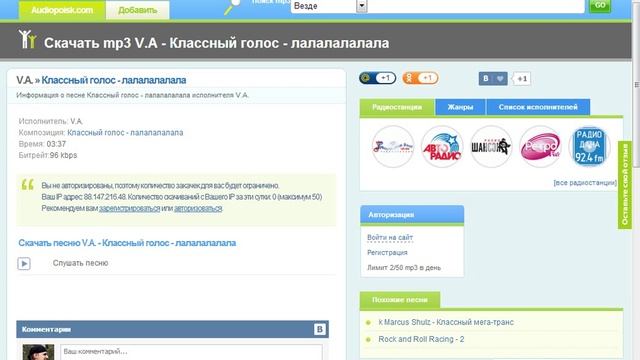Click the Войти на сайт link
This screenshot has height=360, width=640.
pos(390,238)
